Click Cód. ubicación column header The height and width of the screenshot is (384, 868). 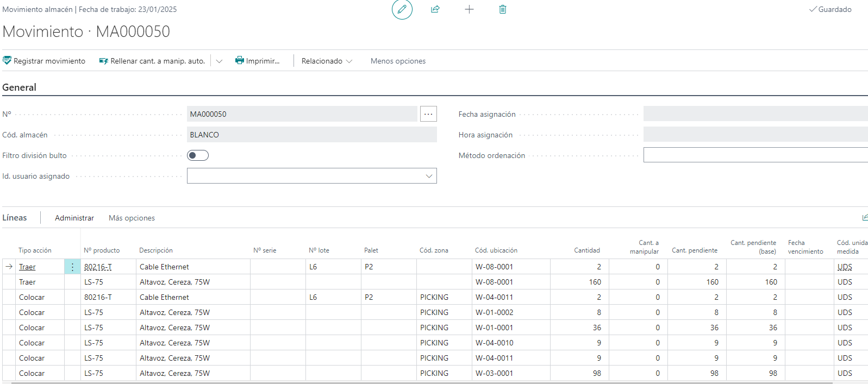[x=496, y=250]
